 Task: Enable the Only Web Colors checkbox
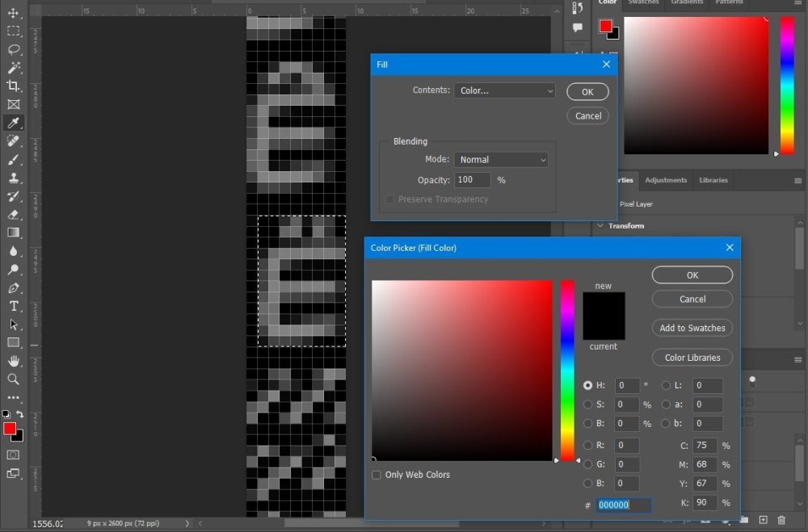(x=376, y=475)
